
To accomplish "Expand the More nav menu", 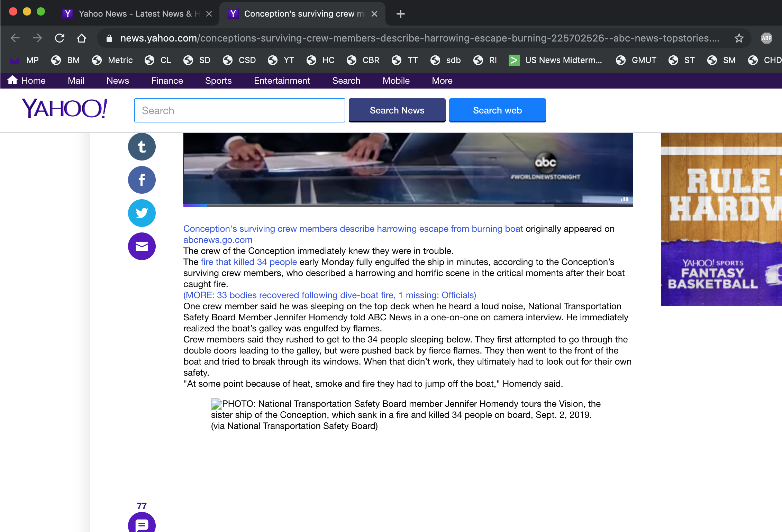I will [x=442, y=81].
